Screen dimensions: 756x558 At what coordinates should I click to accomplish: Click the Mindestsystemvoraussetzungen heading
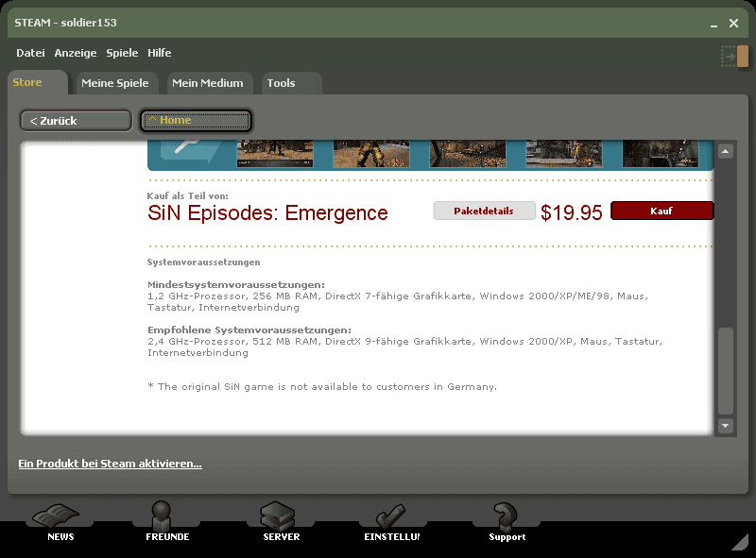(x=236, y=285)
